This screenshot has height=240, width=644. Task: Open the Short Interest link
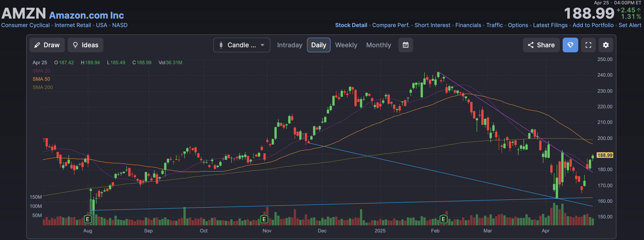(x=432, y=25)
